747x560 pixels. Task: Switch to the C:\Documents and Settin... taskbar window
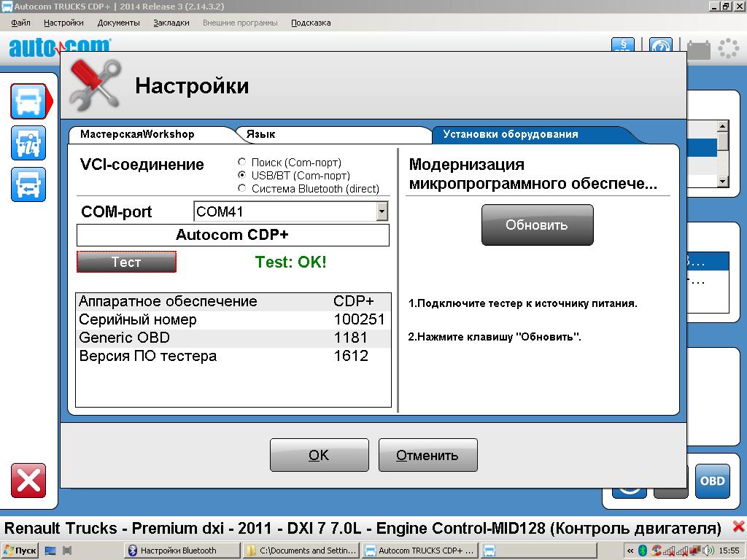coord(301,551)
